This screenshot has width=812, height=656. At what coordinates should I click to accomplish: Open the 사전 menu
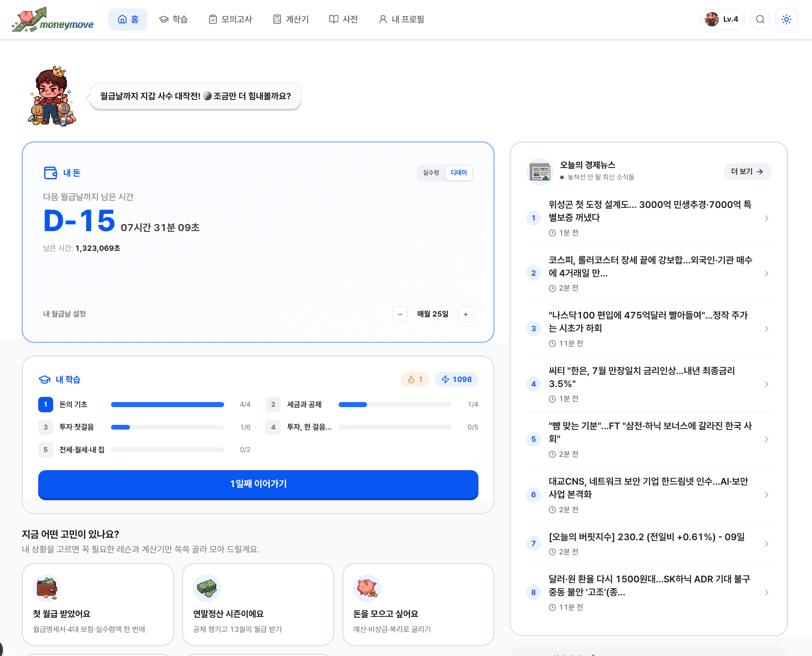pyautogui.click(x=343, y=19)
